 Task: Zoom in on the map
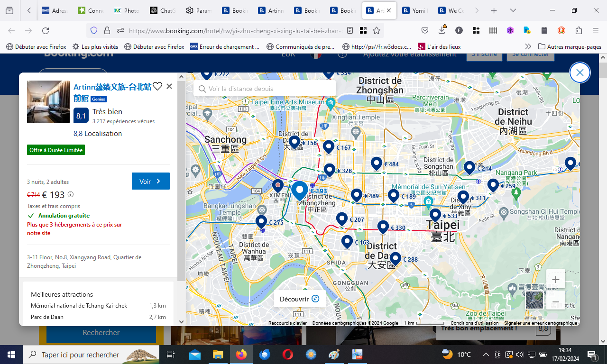tap(556, 280)
